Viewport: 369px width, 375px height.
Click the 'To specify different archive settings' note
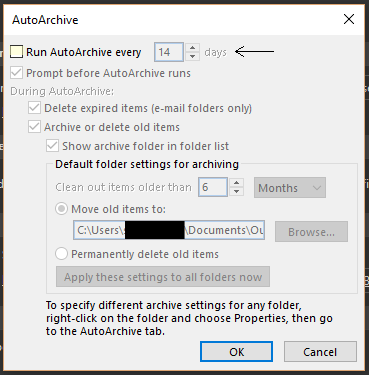[x=189, y=318]
